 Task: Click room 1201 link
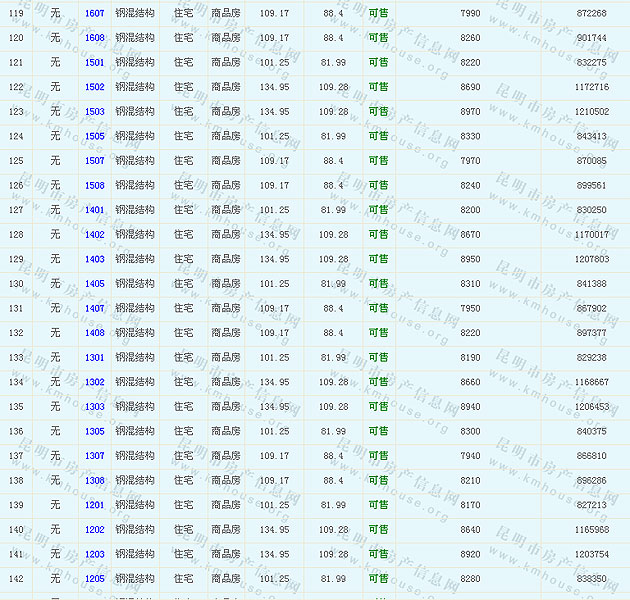(94, 505)
